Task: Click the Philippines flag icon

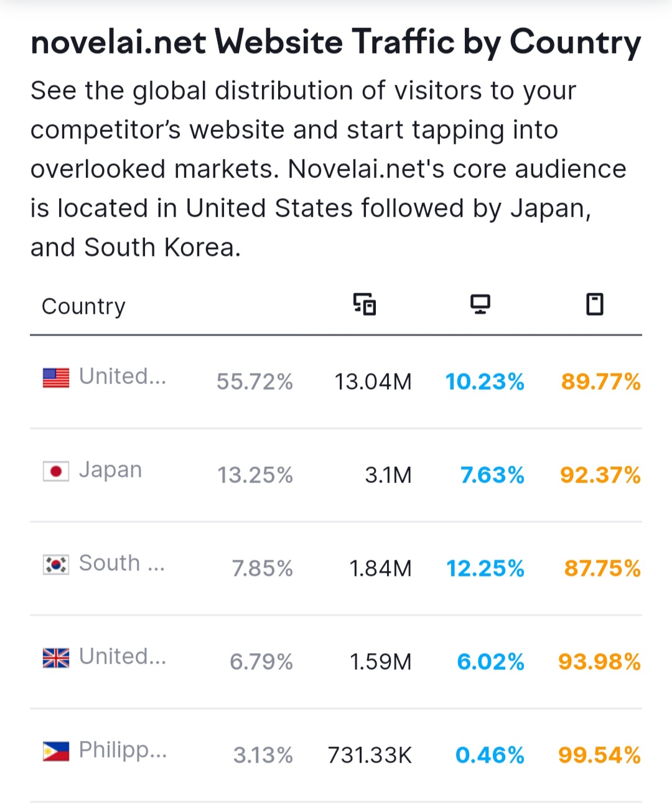Action: coord(56,751)
